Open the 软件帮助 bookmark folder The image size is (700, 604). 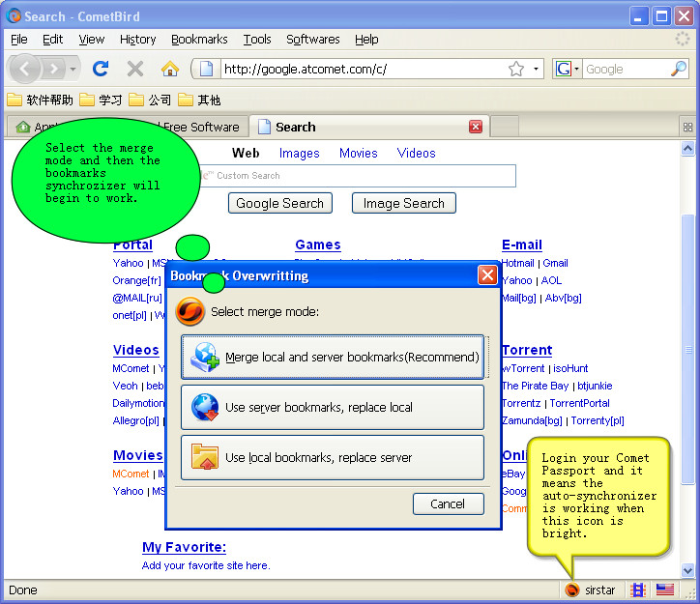pyautogui.click(x=40, y=100)
